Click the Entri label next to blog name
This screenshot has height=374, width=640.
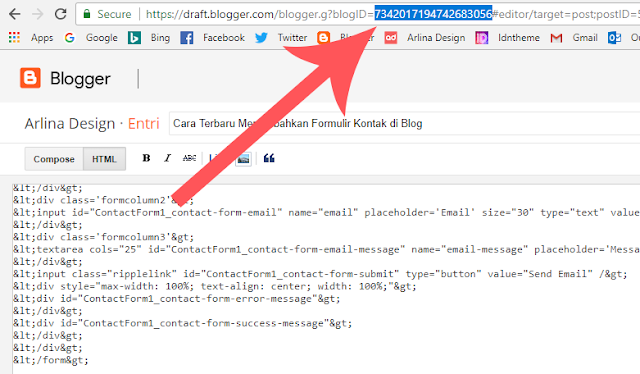click(143, 123)
